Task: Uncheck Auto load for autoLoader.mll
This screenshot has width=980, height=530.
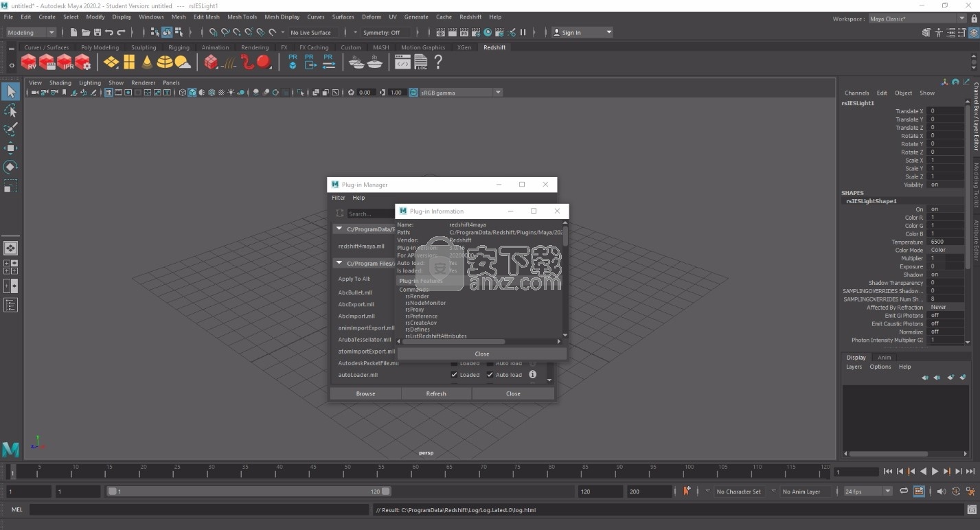Action: [490, 375]
